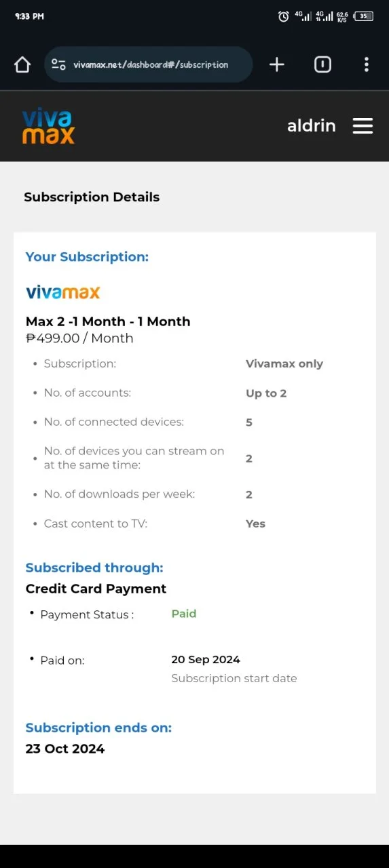Click the vivamax logo in subscription card
The height and width of the screenshot is (868, 389).
pyautogui.click(x=63, y=292)
